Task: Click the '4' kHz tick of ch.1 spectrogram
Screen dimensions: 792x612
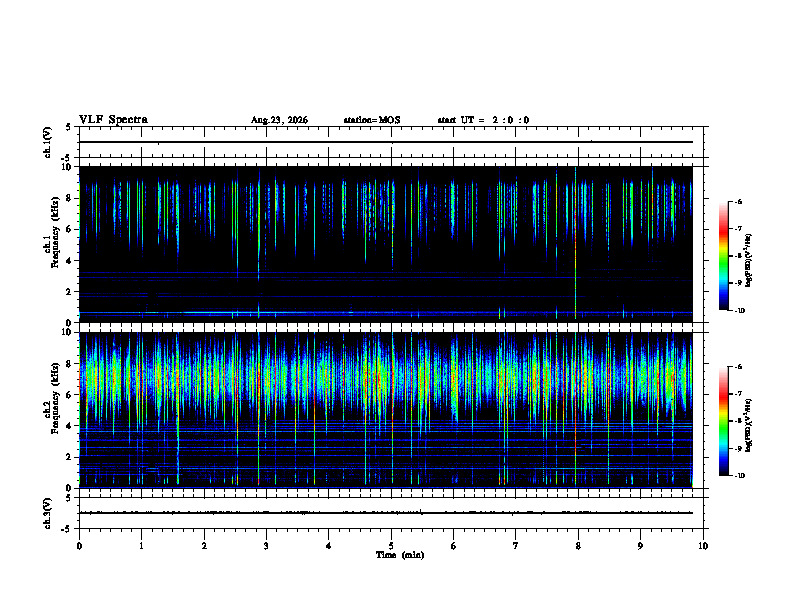Action: (70, 261)
